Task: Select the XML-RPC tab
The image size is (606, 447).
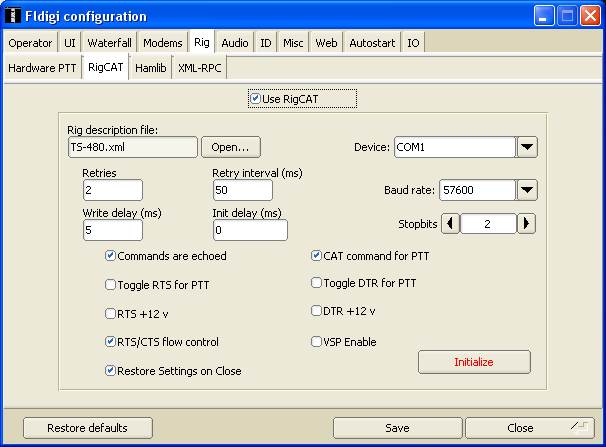Action: click(x=199, y=67)
